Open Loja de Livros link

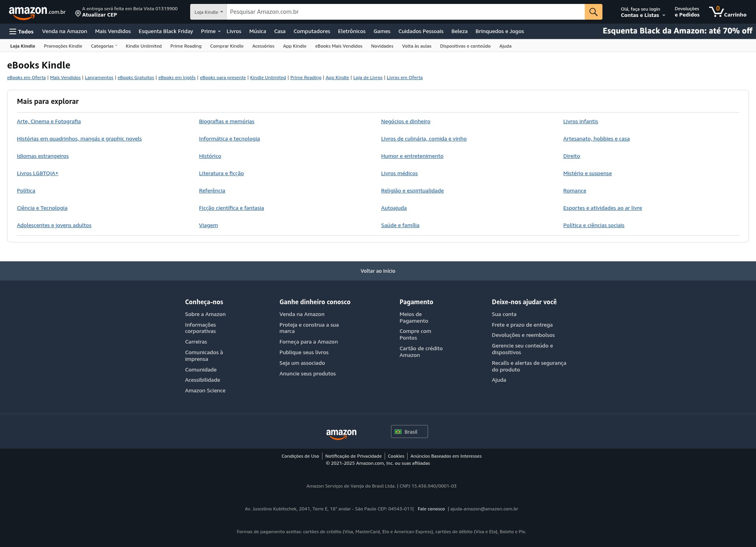[x=368, y=78]
